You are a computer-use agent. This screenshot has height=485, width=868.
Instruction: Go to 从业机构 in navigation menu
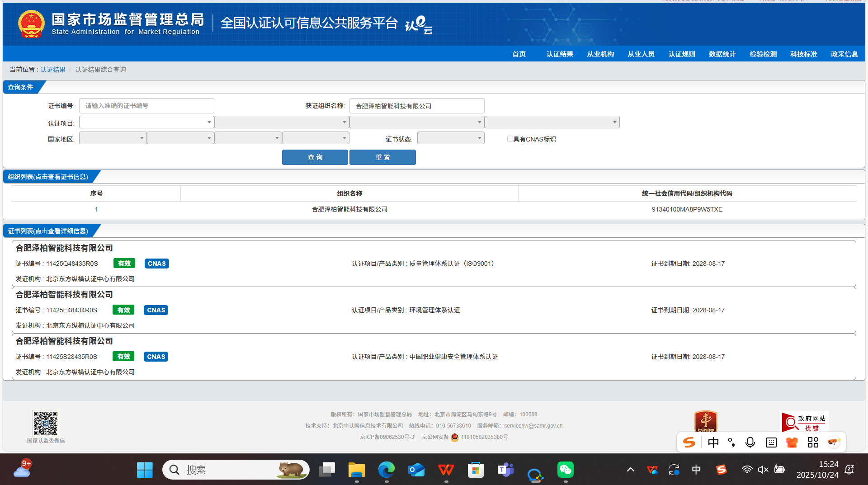(x=600, y=54)
